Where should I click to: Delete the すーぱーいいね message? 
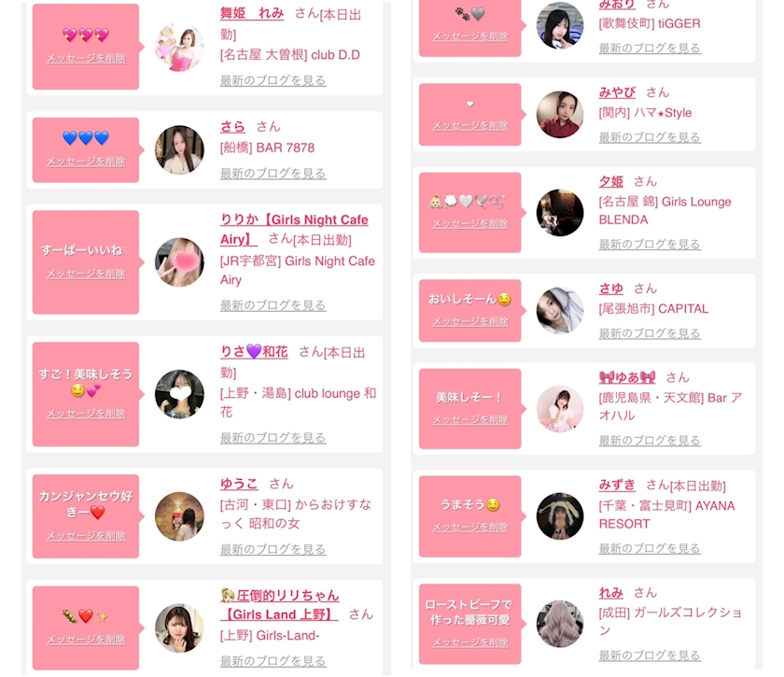click(x=86, y=274)
